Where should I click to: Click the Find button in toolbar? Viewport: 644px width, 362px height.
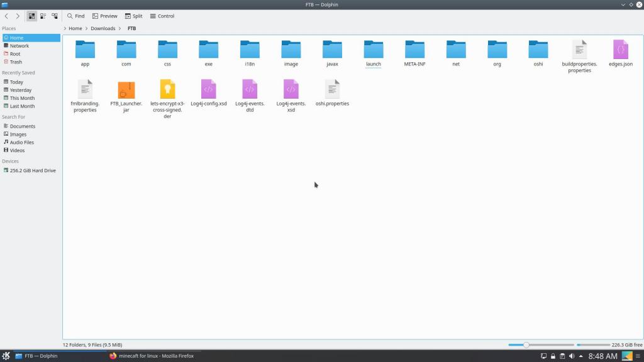coord(76,16)
